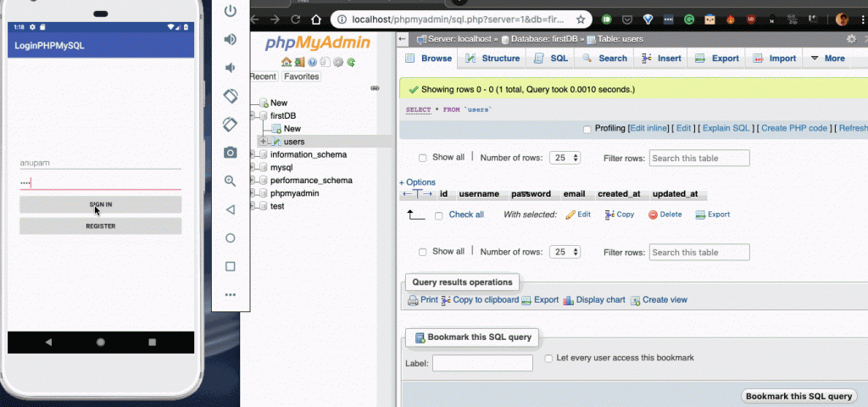Open the Insert tab
The width and height of the screenshot is (868, 407).
click(661, 59)
